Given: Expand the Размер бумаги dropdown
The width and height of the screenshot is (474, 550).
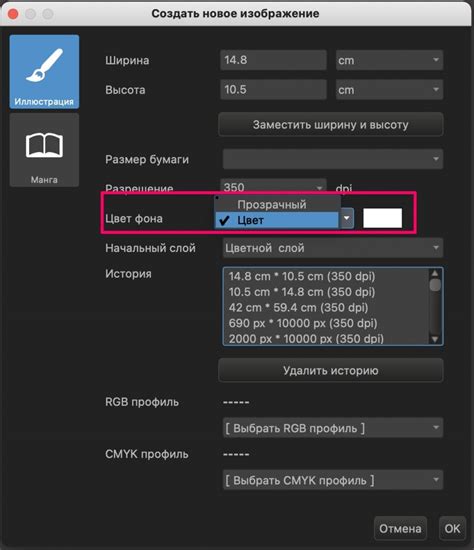Looking at the screenshot, I should (333, 159).
